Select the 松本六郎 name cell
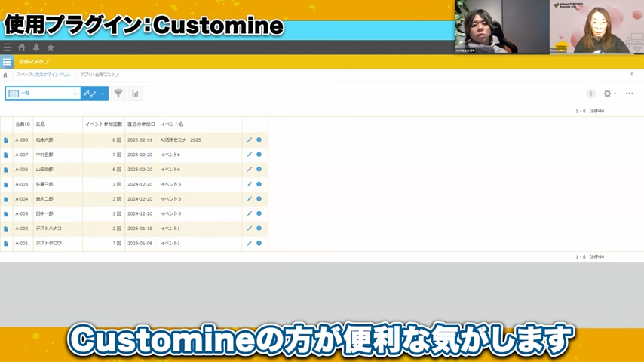This screenshot has height=362, width=644. click(58, 140)
